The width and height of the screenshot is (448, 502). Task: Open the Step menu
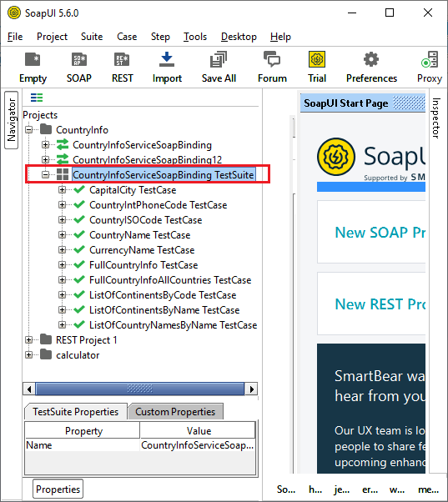click(160, 37)
